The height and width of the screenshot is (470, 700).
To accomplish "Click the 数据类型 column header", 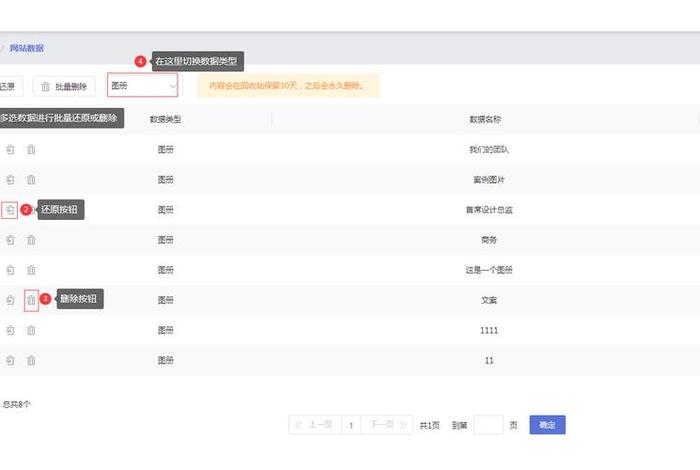I will 166,119.
